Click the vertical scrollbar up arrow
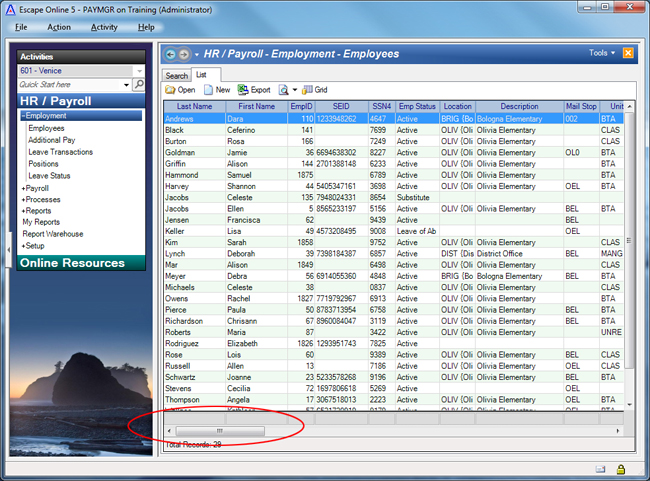 pos(629,107)
